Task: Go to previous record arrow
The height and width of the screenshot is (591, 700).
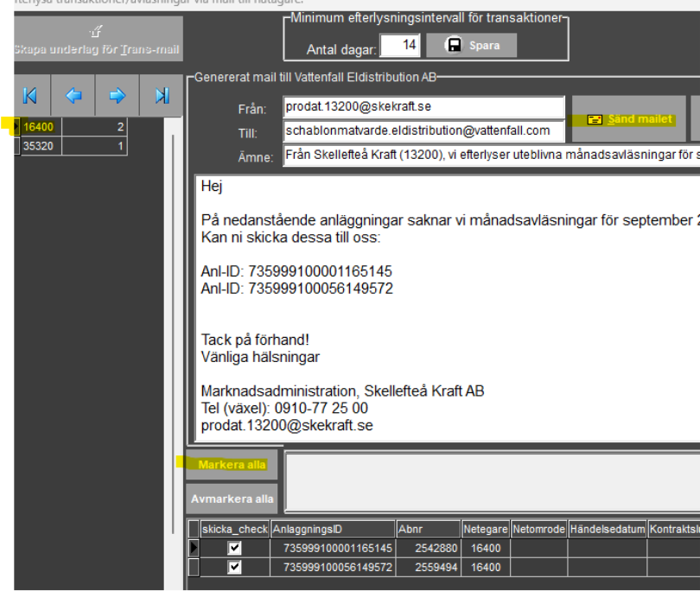Action: pyautogui.click(x=73, y=96)
